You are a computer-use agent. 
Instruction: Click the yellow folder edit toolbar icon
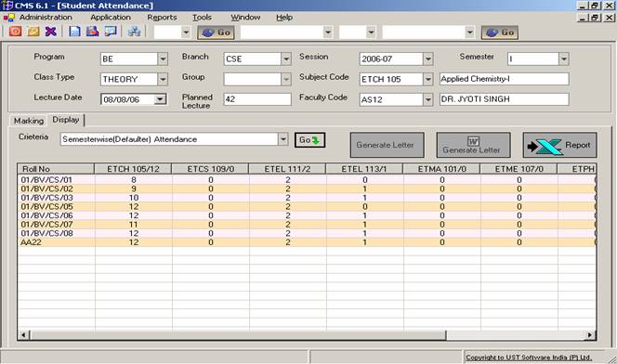[33, 32]
